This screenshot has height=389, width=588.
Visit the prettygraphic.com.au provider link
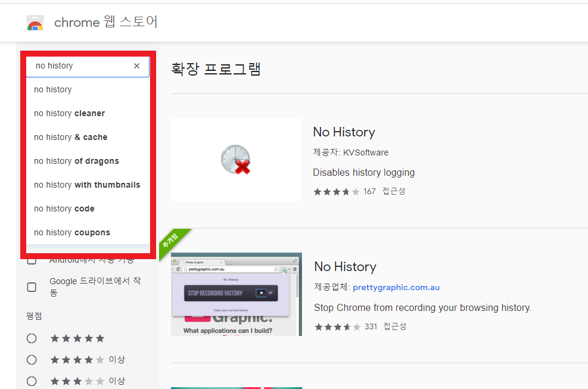[396, 287]
